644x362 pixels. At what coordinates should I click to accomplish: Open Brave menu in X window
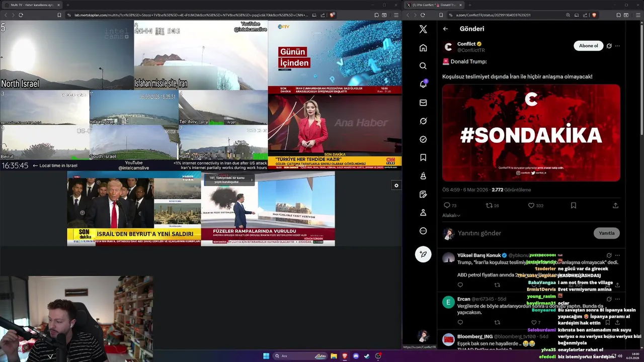pyautogui.click(x=639, y=15)
